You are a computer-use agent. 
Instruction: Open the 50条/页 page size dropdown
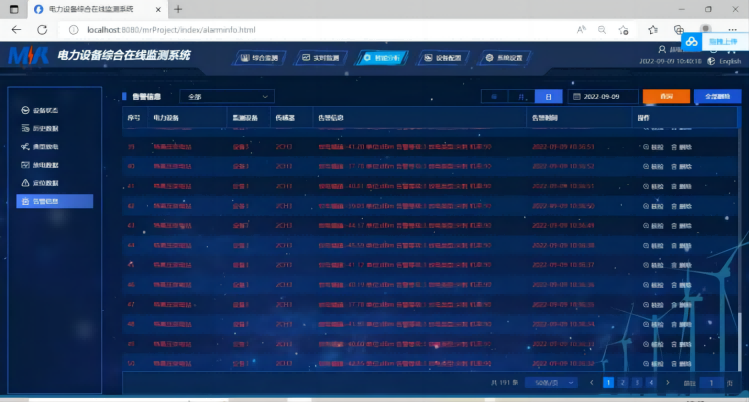coord(555,382)
